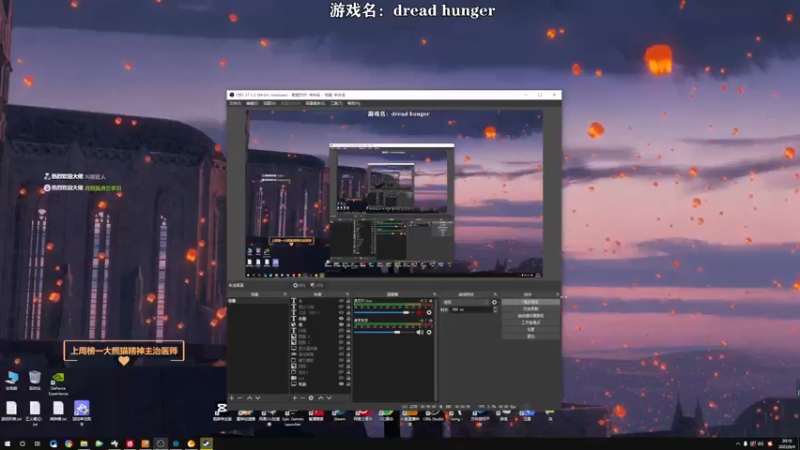This screenshot has height=450, width=800.
Task: Remove the selected source with the minus icon
Action: (303, 398)
